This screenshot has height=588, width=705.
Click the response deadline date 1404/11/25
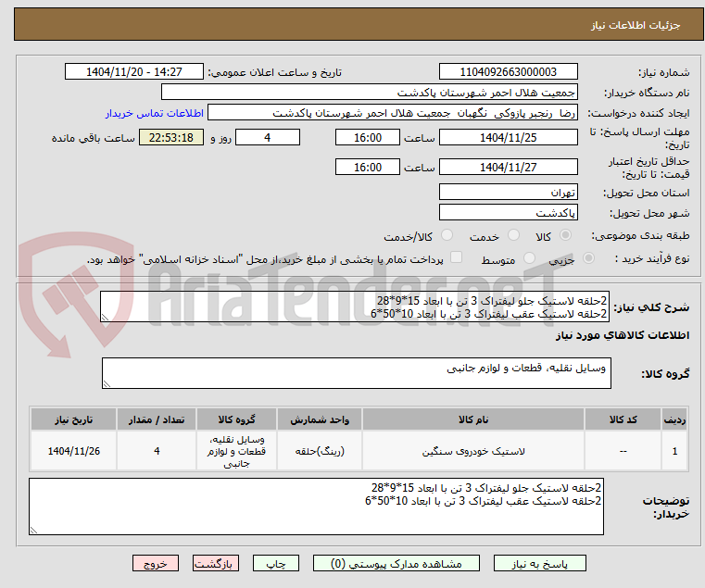click(508, 137)
